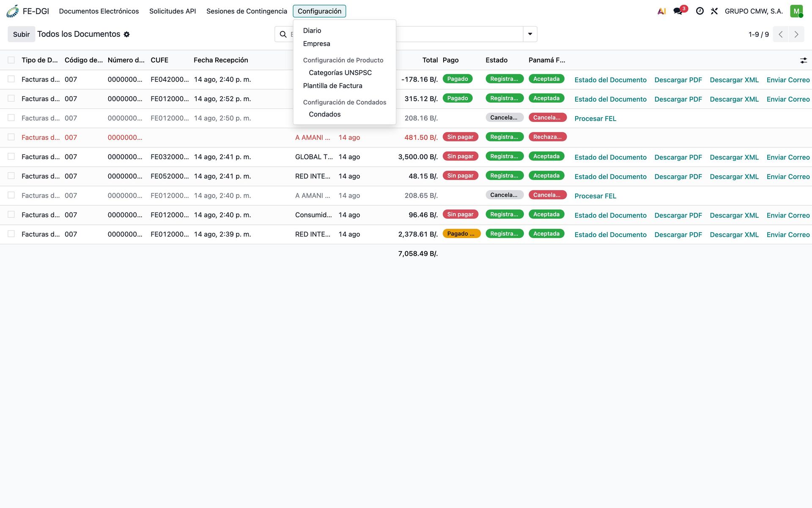
Task: Check the red row with total 481.50 B/.
Action: 11,137
